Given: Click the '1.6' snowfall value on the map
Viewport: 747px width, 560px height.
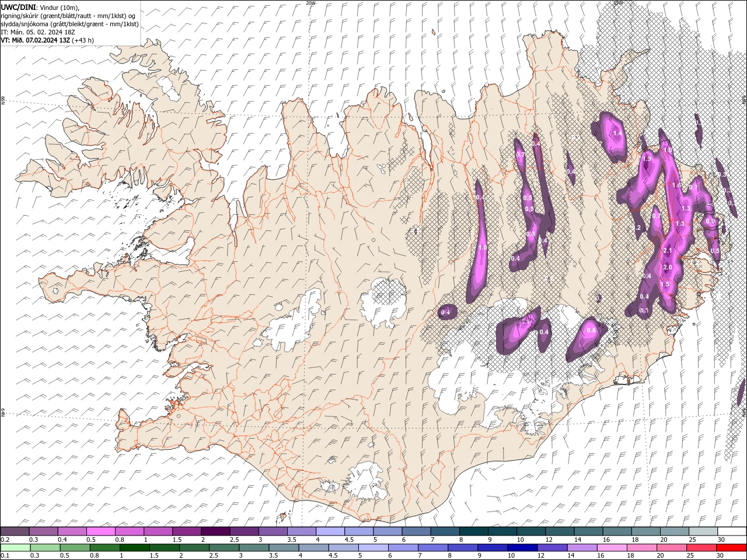Looking at the screenshot, I should click(676, 185).
